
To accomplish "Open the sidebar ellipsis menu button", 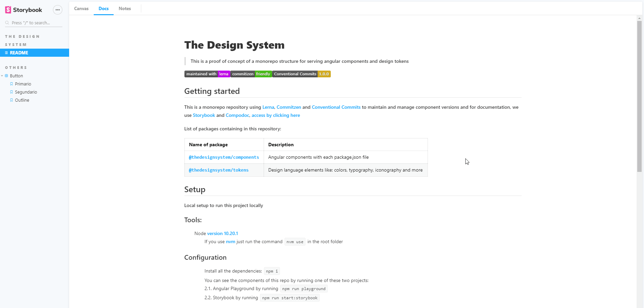I will click(58, 10).
